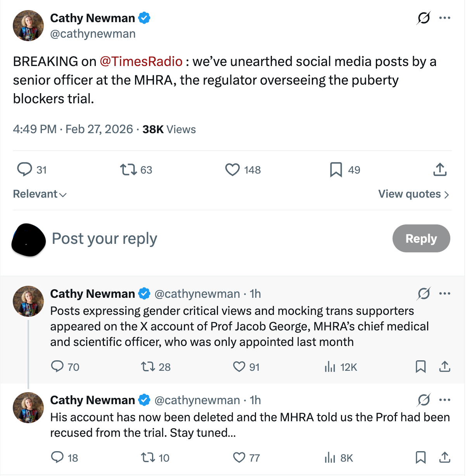This screenshot has height=476, width=467.
Task: Open more options on the recused reply
Action: (x=445, y=400)
